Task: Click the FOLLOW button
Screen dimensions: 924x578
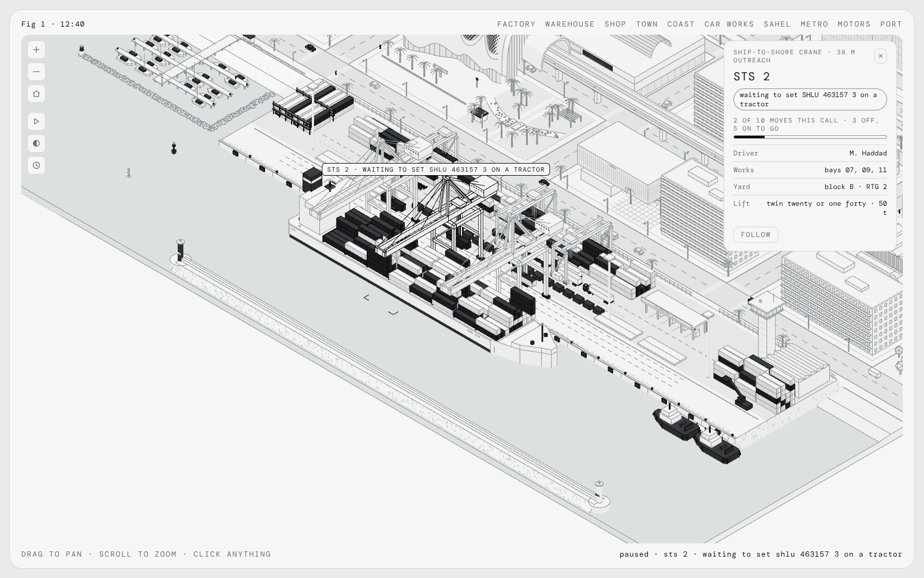Action: pyautogui.click(x=755, y=235)
